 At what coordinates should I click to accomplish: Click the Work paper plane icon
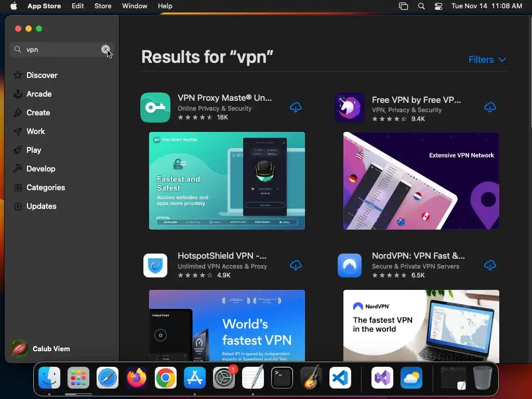[x=18, y=131]
